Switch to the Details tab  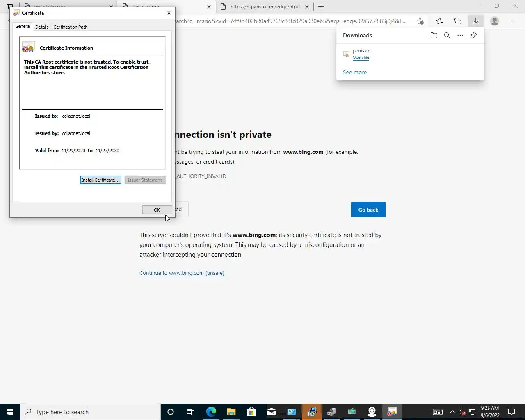[42, 27]
